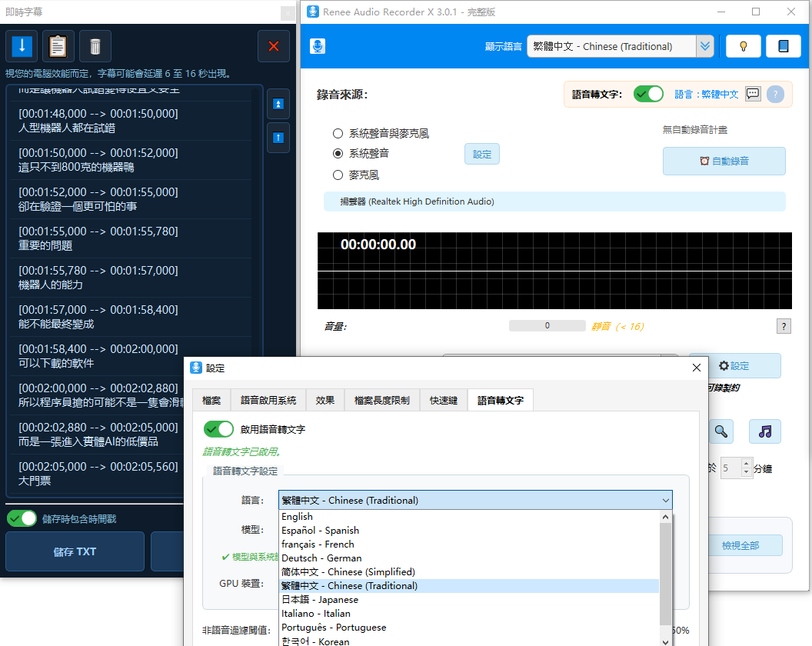Increase minutes value with stepper up arrow
The width and height of the screenshot is (812, 646).
coord(746,463)
